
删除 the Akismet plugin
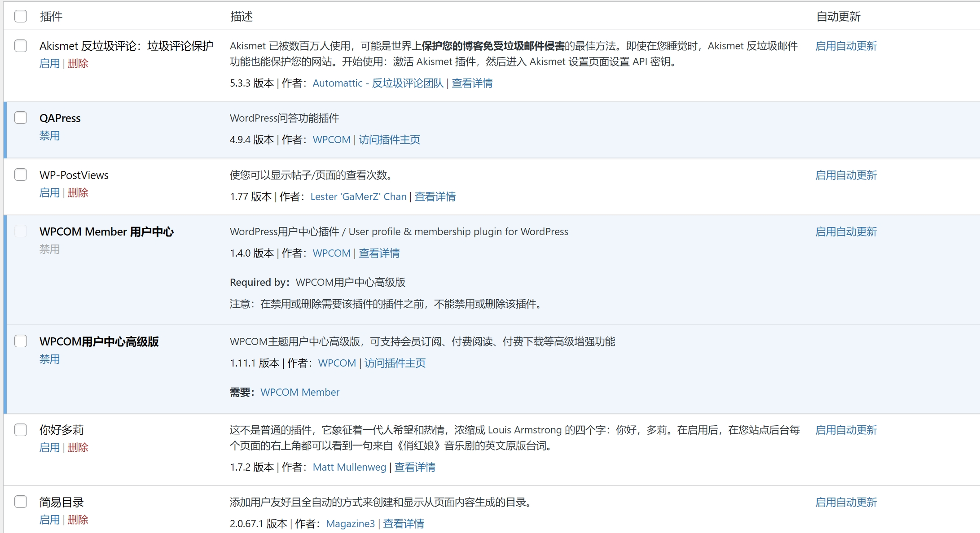click(78, 63)
